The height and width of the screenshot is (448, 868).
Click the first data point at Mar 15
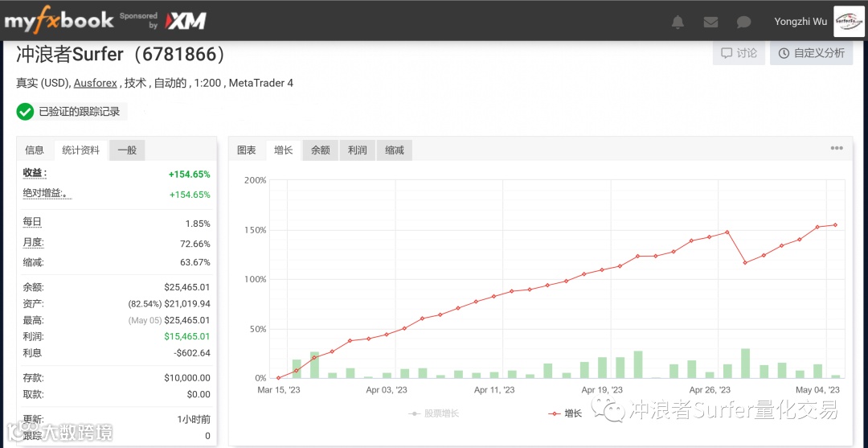pyautogui.click(x=278, y=378)
